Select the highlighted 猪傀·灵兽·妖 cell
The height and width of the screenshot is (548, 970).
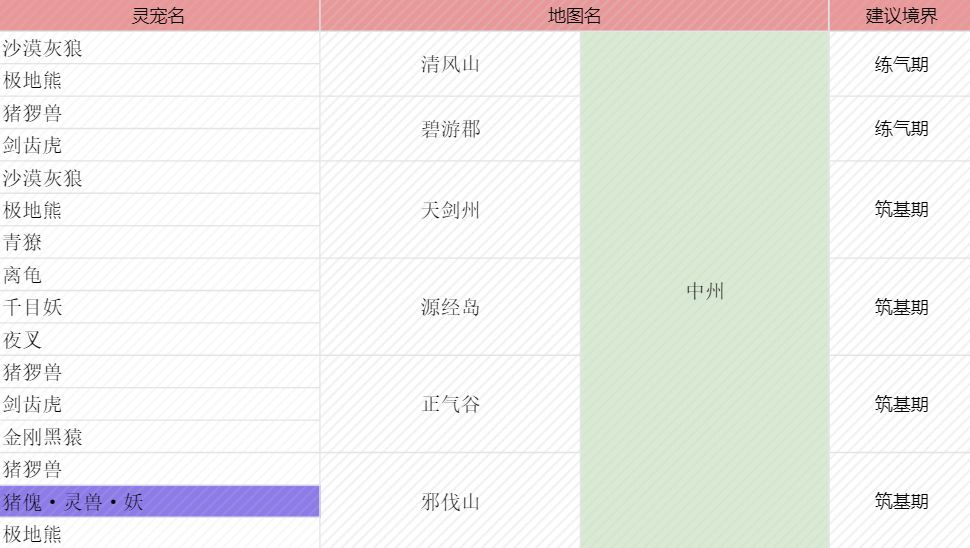pyautogui.click(x=159, y=502)
